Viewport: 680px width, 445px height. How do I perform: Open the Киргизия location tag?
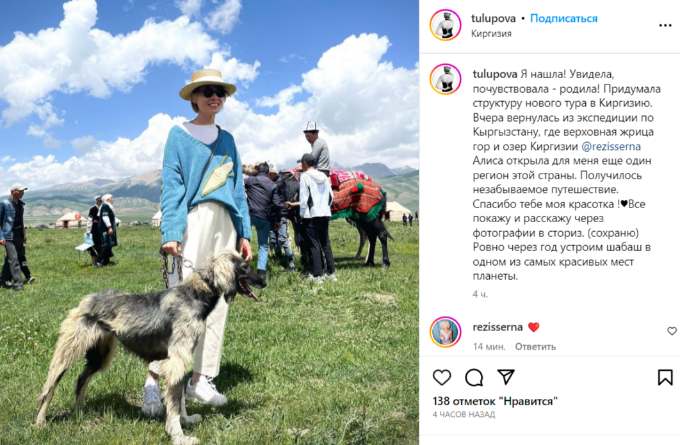[x=491, y=33]
